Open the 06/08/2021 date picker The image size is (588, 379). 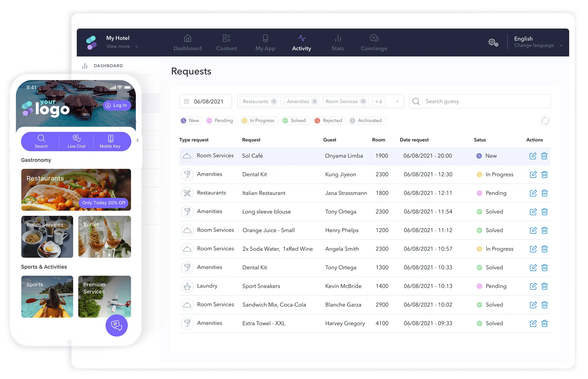(206, 102)
